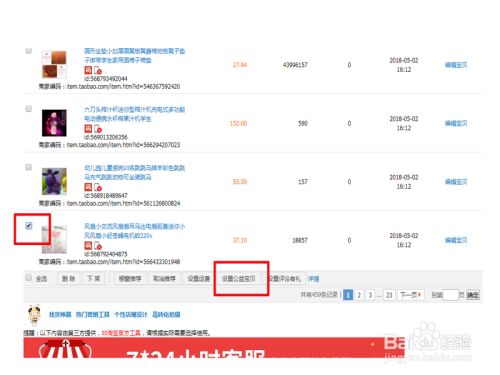Image resolution: width=500 pixels, height=375 pixels.
Task: Click the mobile phone icon in the 152.00 item row
Action: tap(98, 129)
